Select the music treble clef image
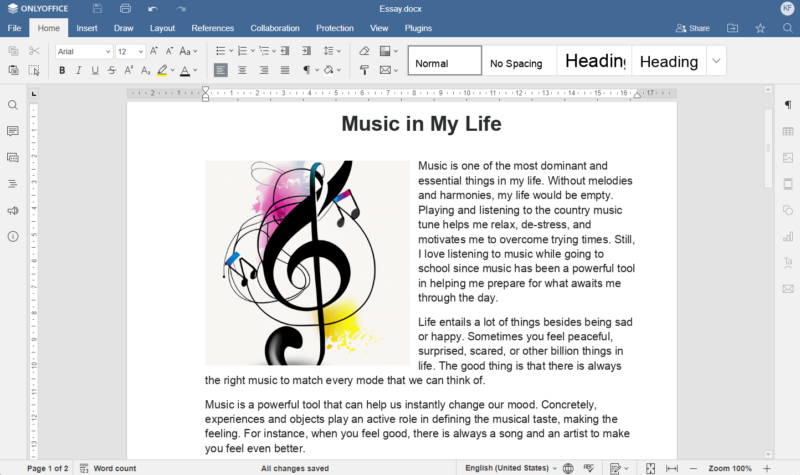 click(307, 262)
